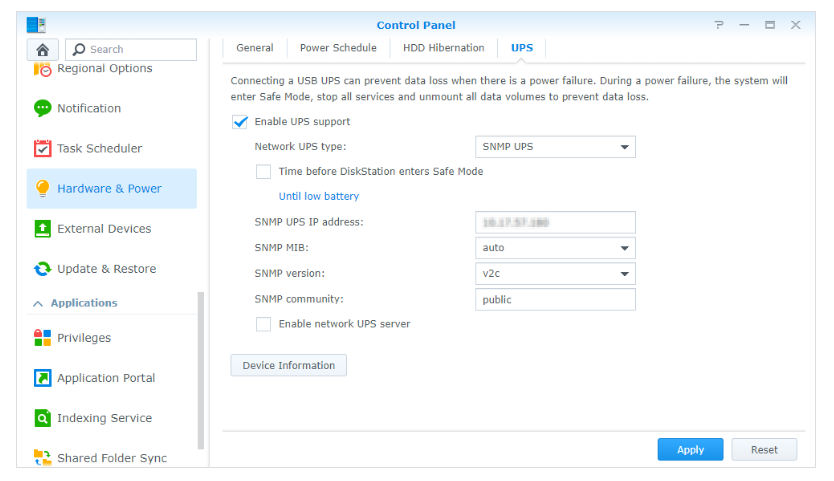Open Notification settings in sidebar

coord(112,109)
